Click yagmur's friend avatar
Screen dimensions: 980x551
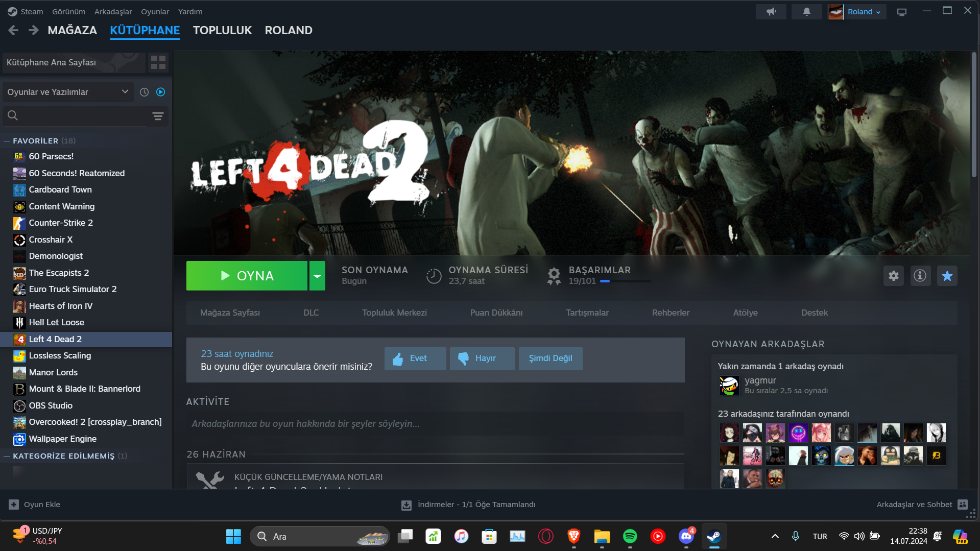pyautogui.click(x=729, y=385)
